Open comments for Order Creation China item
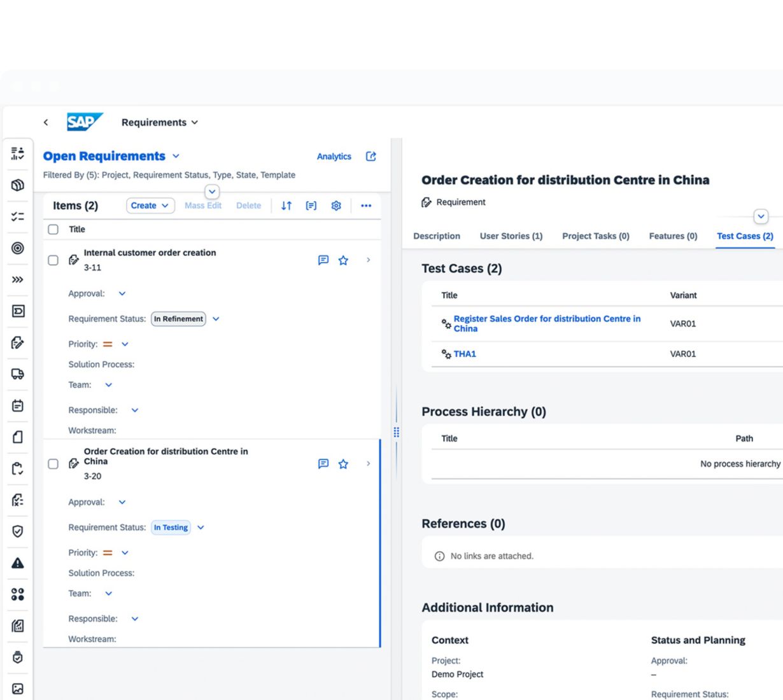Screen dimensions: 783x700 [323, 464]
